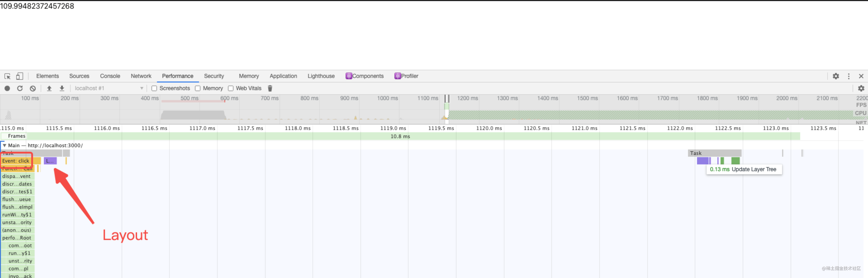Switch to the Lighthouse tab
Image resolution: width=868 pixels, height=278 pixels.
[321, 76]
